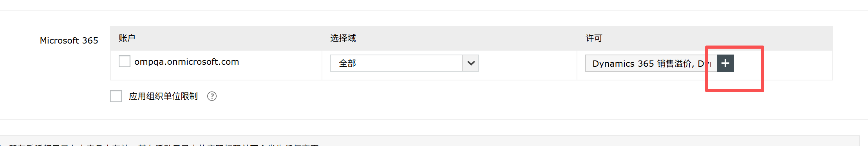Click the 选择域 column header

tap(343, 38)
